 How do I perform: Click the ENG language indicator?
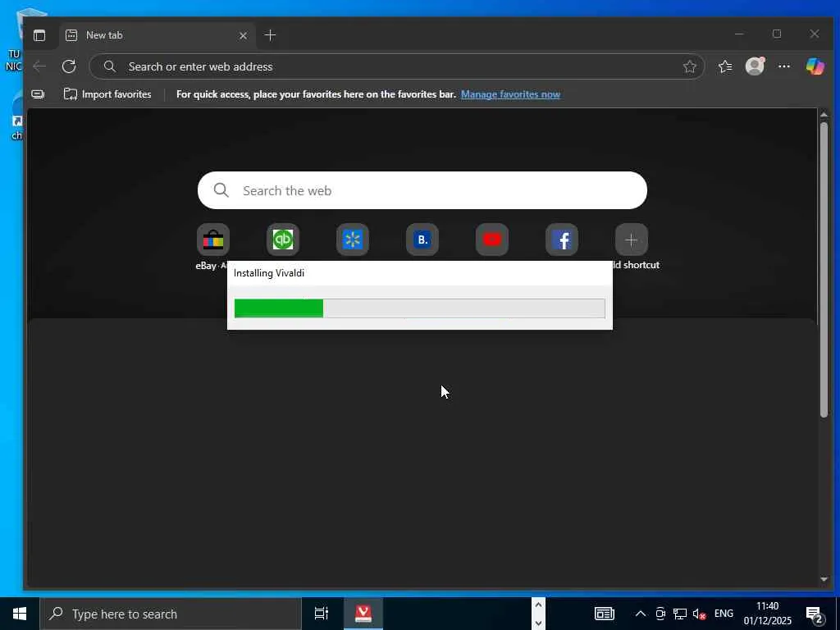tap(724, 614)
